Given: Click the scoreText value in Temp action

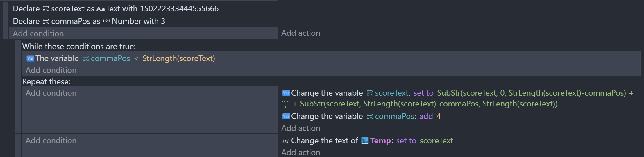Looking at the screenshot, I should coord(437,141).
